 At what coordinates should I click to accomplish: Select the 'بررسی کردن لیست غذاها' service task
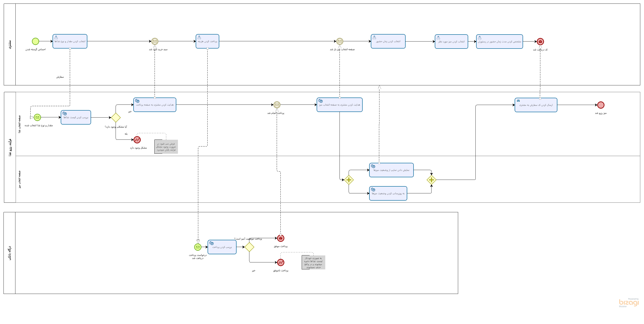pos(76,117)
